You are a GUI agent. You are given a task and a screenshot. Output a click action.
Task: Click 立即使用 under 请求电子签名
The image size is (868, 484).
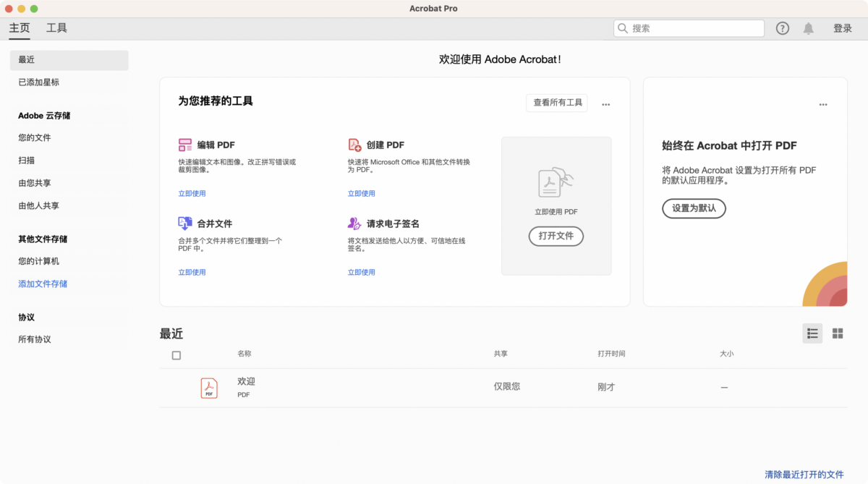361,272
